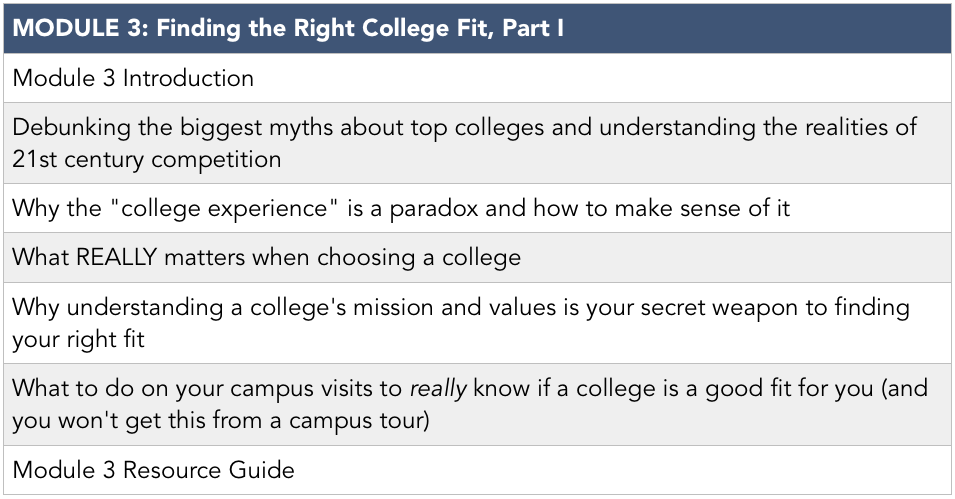Screen dimensions: 955x499
Task: Click the quoted phrase "college experience"
Action: 224,209
